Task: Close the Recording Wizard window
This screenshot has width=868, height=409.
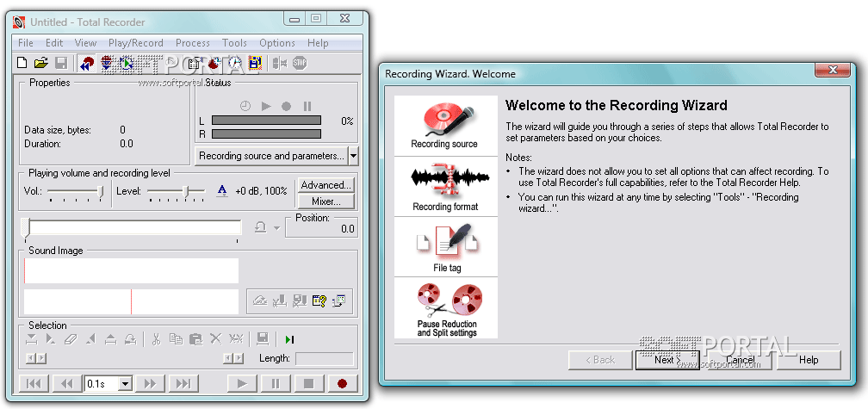Action: pyautogui.click(x=832, y=71)
